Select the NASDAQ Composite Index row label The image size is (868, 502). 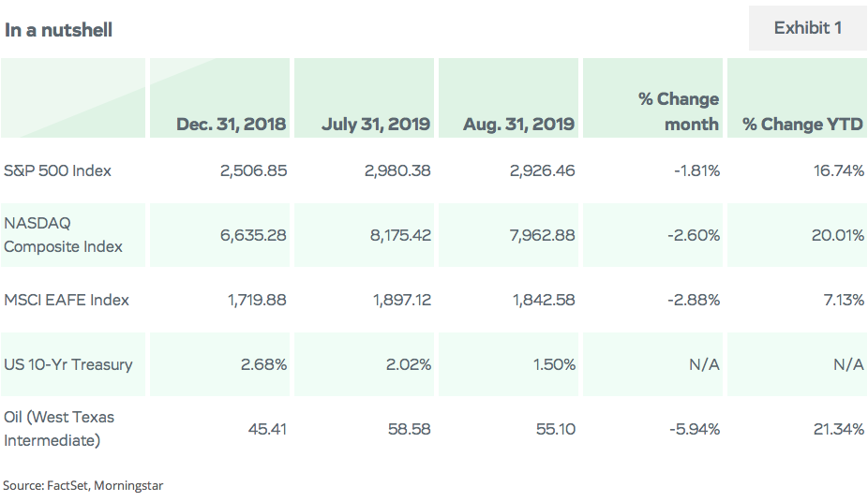pyautogui.click(x=63, y=235)
